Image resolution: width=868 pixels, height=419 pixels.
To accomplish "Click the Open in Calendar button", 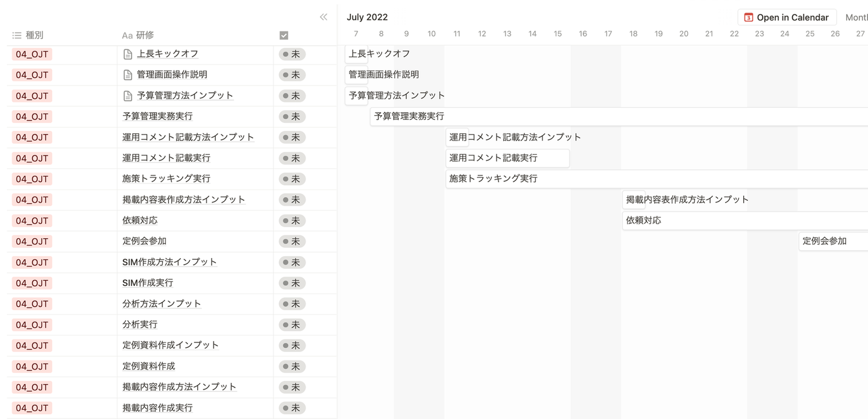I will (x=787, y=17).
